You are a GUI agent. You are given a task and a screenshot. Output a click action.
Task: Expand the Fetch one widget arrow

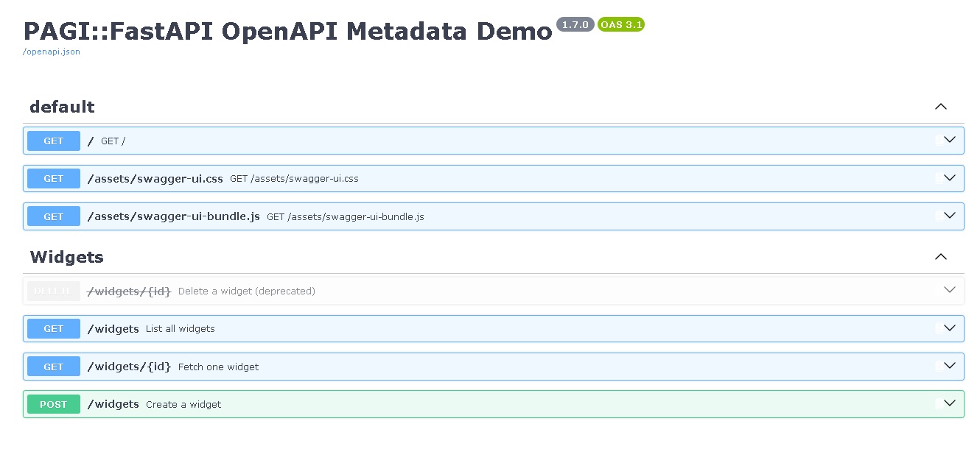[x=949, y=366]
